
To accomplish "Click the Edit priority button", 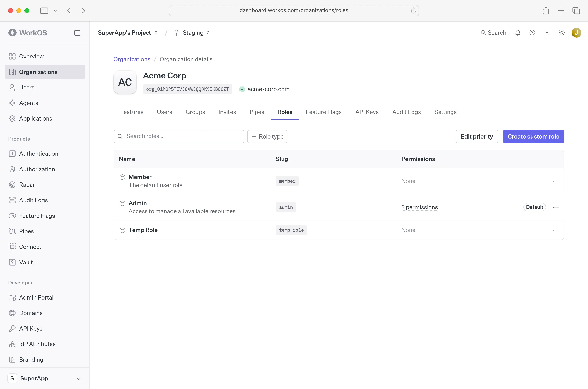I will (x=477, y=136).
